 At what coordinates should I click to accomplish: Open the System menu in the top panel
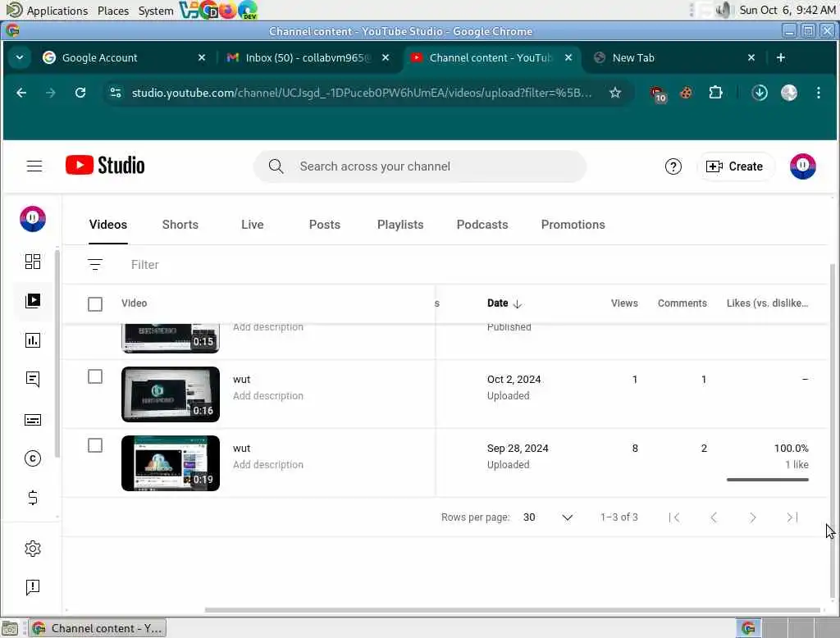click(156, 11)
